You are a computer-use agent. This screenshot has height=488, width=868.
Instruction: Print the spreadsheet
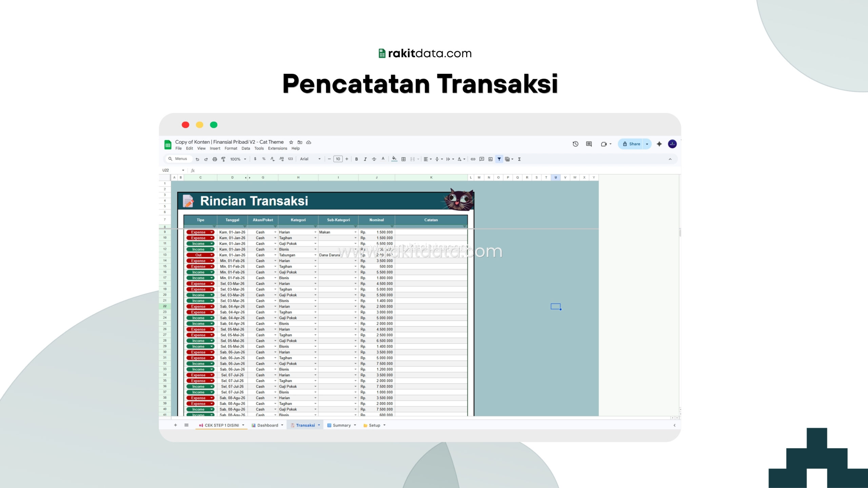pyautogui.click(x=215, y=159)
